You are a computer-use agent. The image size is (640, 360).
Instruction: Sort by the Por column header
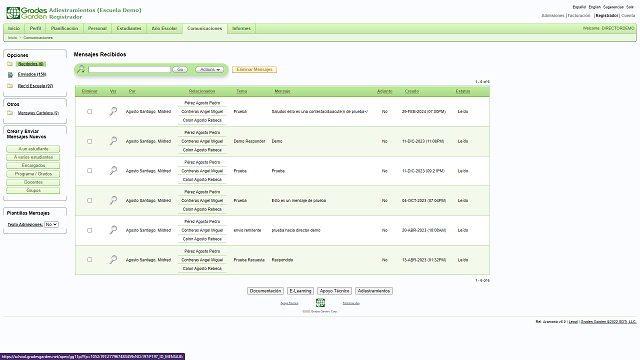coord(132,91)
